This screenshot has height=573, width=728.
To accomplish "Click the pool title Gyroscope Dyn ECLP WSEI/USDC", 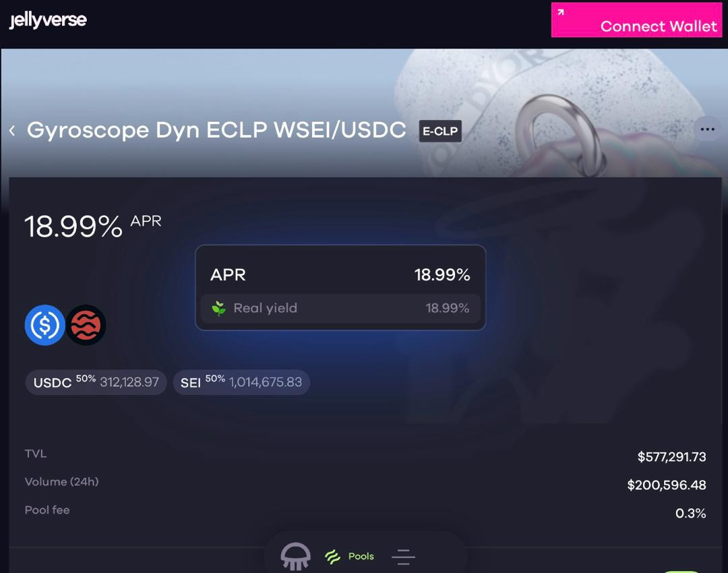I will tap(216, 131).
